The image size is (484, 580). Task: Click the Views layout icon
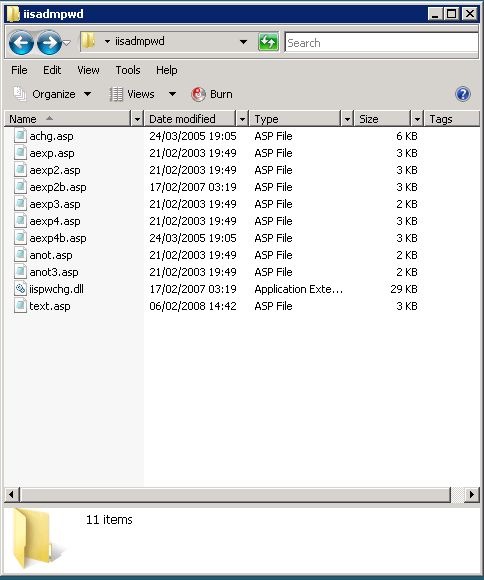[115, 94]
